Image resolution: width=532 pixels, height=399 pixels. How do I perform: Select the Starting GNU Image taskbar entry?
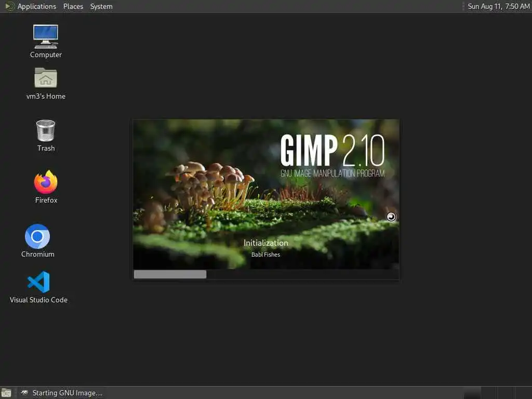pos(61,393)
